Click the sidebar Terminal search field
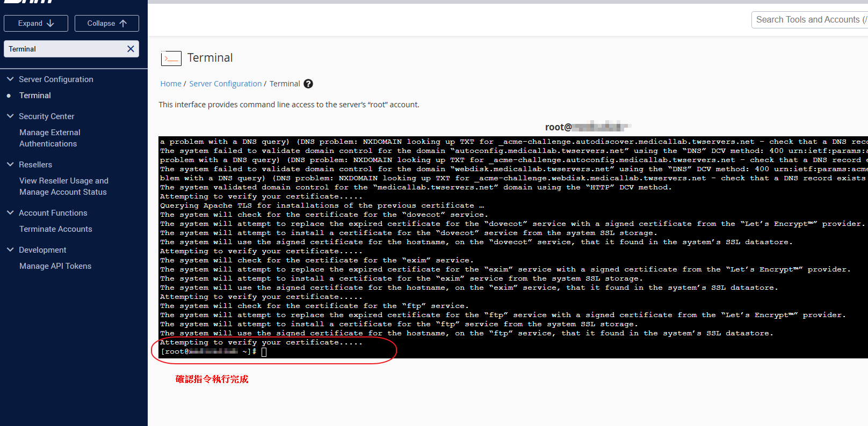The width and height of the screenshot is (868, 426). (x=64, y=49)
